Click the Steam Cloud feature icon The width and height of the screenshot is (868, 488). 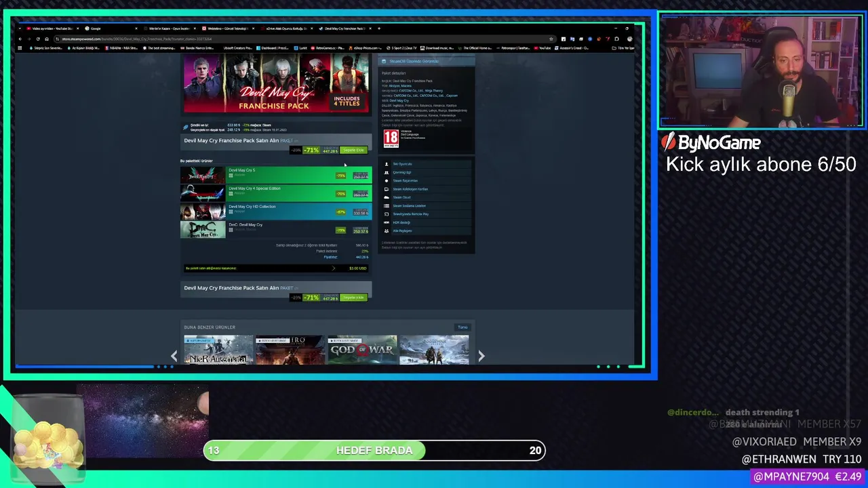pos(387,197)
